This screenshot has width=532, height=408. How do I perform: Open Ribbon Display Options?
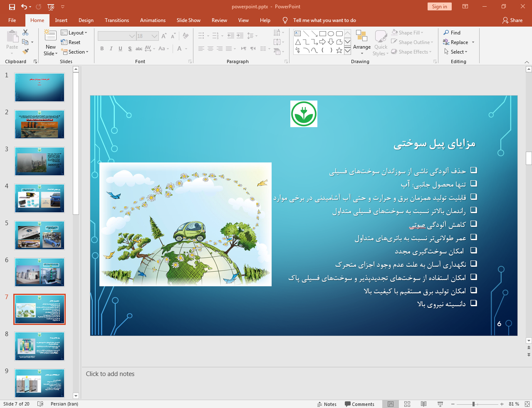point(465,7)
